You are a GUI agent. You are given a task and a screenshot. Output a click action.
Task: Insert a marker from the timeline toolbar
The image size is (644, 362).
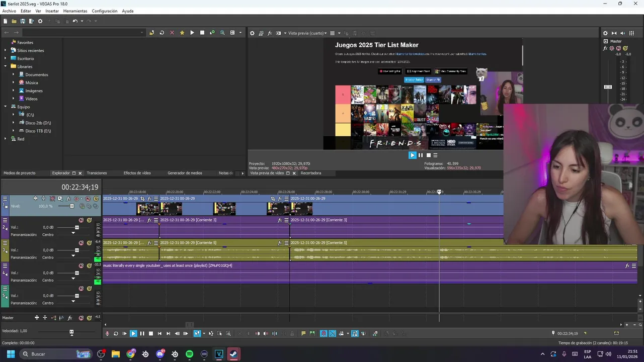(x=303, y=333)
